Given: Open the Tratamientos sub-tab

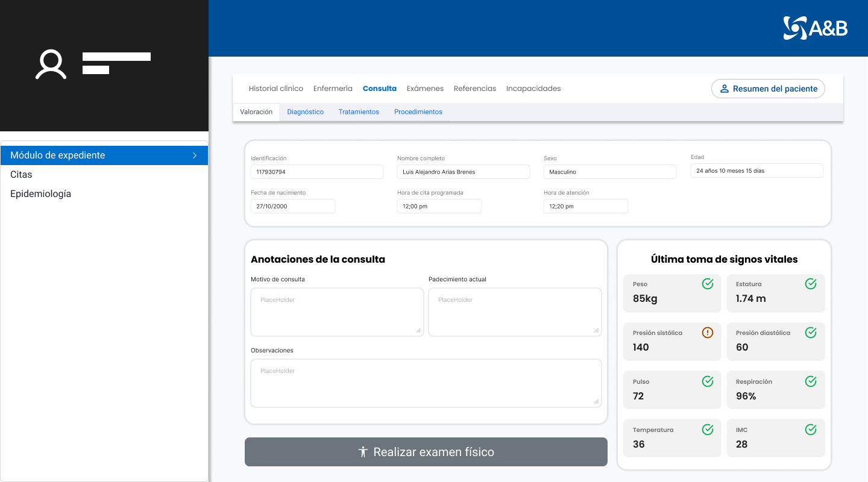Looking at the screenshot, I should click(x=359, y=112).
